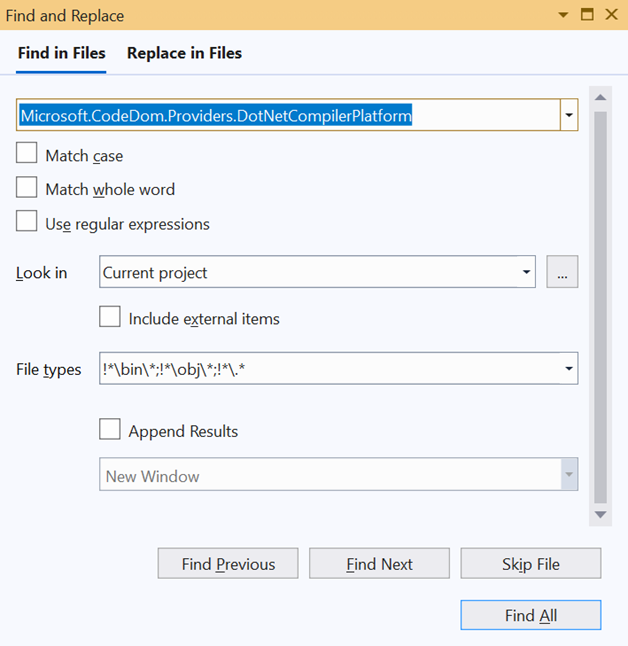This screenshot has height=646, width=628.
Task: Click the vertical scrollbar thumb
Action: point(600,300)
